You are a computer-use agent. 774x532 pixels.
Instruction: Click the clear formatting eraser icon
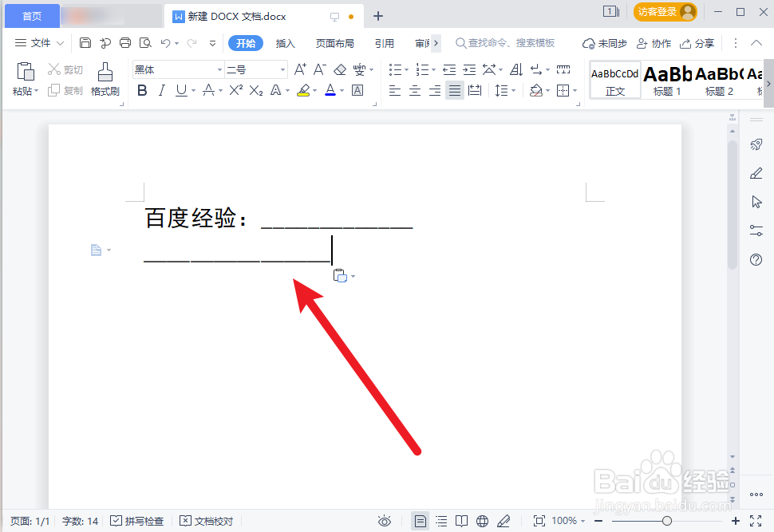pyautogui.click(x=339, y=69)
